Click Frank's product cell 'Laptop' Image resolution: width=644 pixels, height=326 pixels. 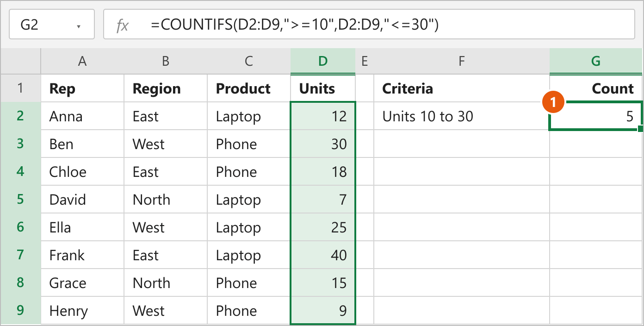[249, 255]
